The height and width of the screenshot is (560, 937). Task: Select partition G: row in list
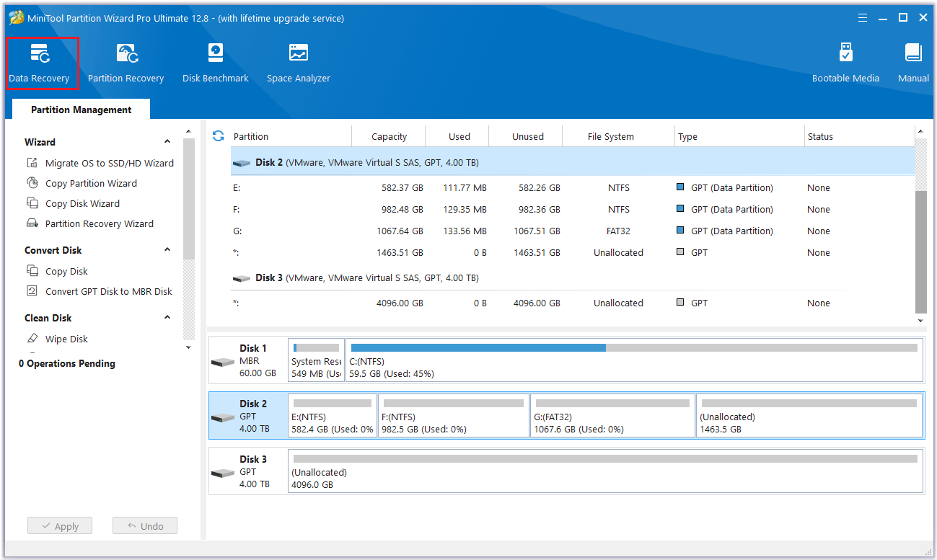[x=573, y=231]
